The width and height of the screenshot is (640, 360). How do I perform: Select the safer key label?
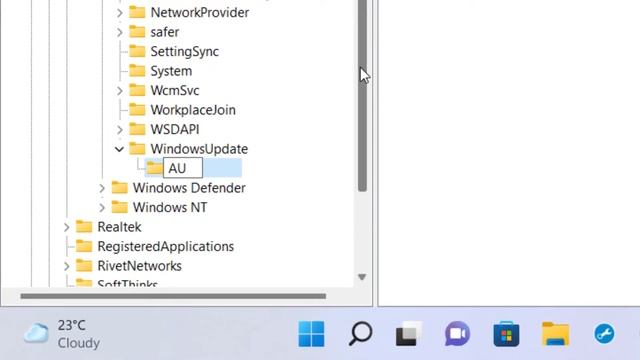[164, 32]
